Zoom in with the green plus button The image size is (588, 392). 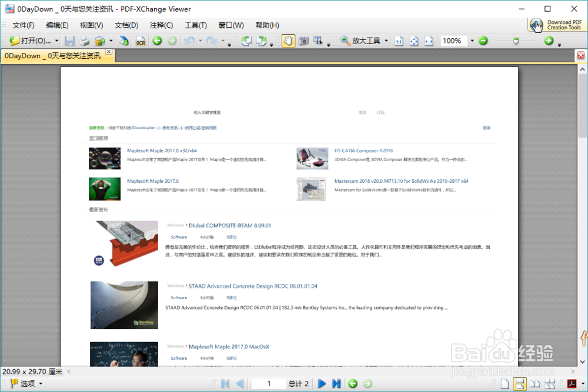pyautogui.click(x=549, y=41)
